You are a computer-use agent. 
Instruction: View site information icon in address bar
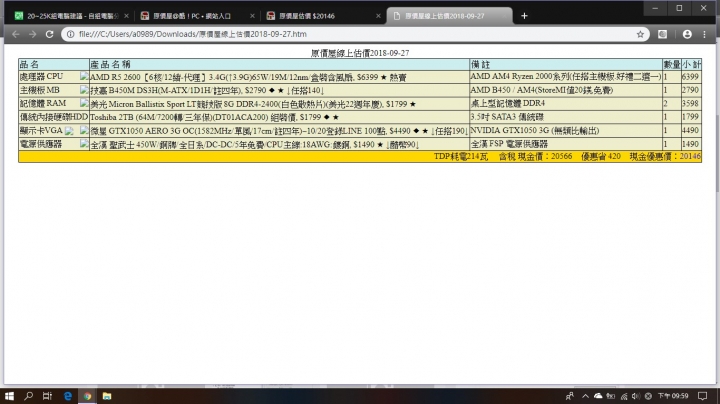70,34
